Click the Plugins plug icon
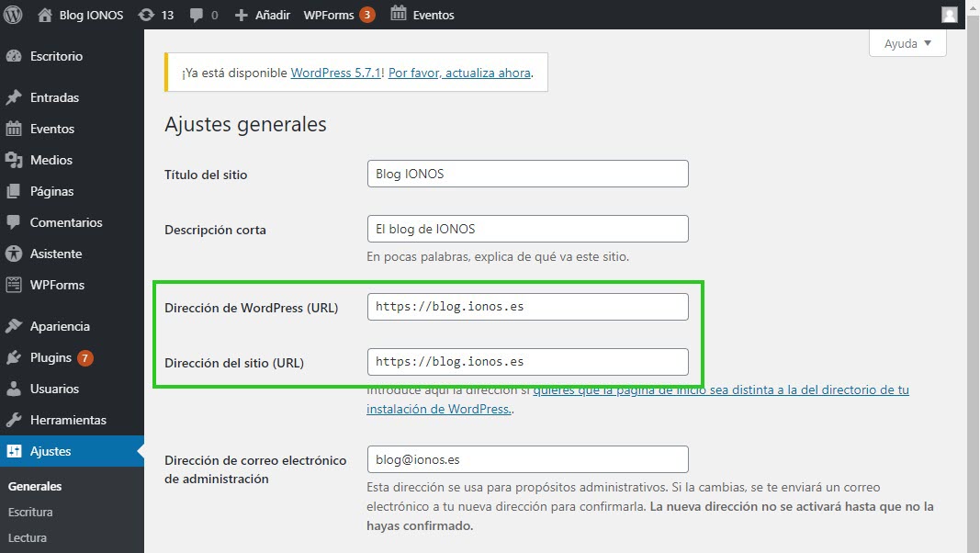 tap(13, 357)
